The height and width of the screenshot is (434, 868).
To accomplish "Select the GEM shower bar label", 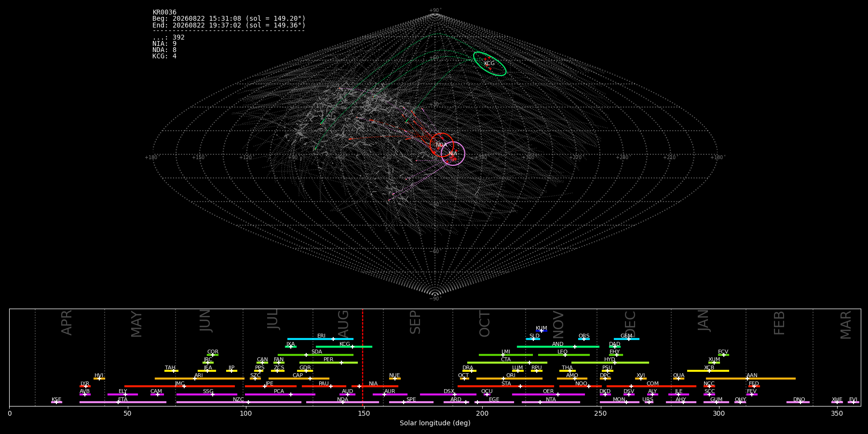I will (626, 336).
